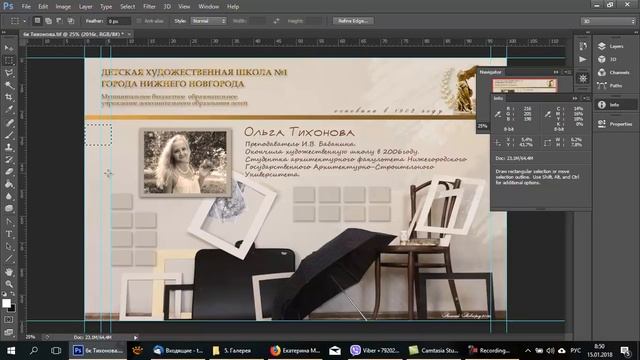The image size is (640, 360).
Task: Change the screen mode
Action: (9, 332)
